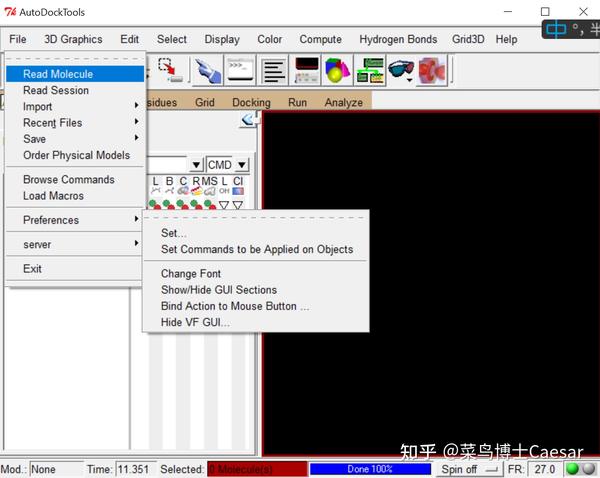Open the CMD dropdown arrow
The width and height of the screenshot is (600, 478).
241,165
